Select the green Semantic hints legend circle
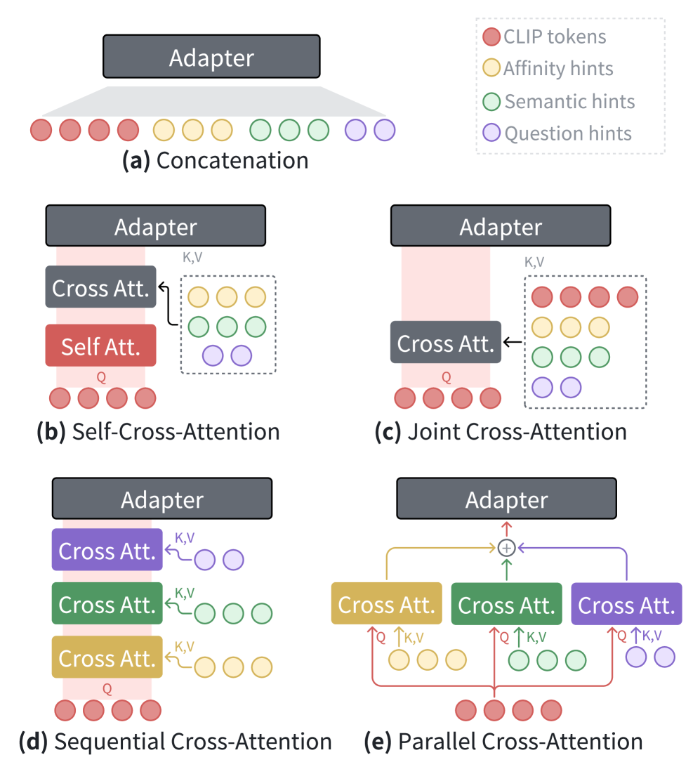Image resolution: width=700 pixels, height=774 pixels. click(491, 101)
